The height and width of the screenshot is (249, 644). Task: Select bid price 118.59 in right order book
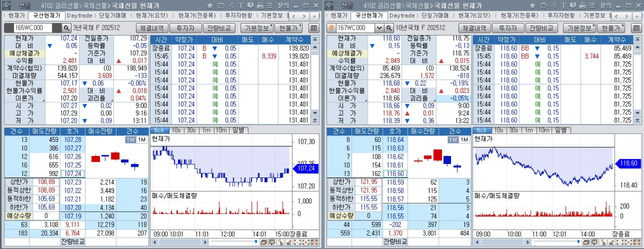click(395, 182)
